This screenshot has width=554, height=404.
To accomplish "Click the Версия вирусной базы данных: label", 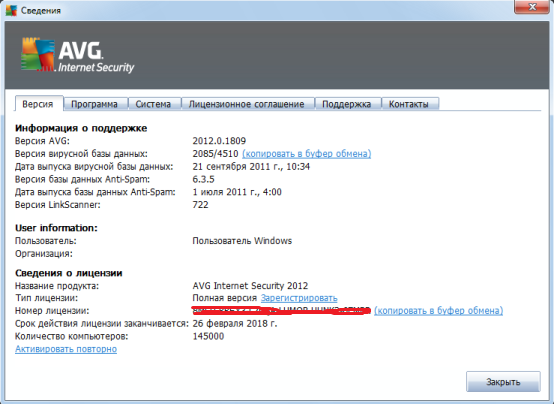I will [x=81, y=154].
